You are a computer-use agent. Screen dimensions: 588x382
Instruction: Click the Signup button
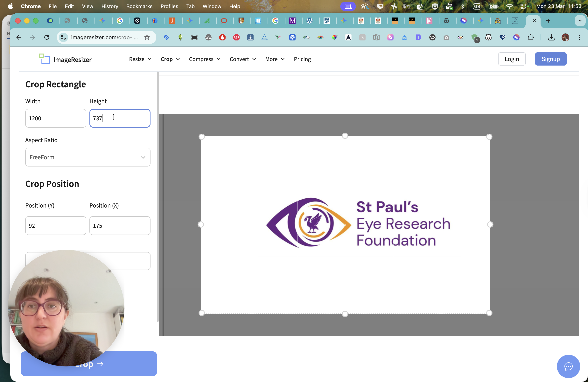pos(550,59)
